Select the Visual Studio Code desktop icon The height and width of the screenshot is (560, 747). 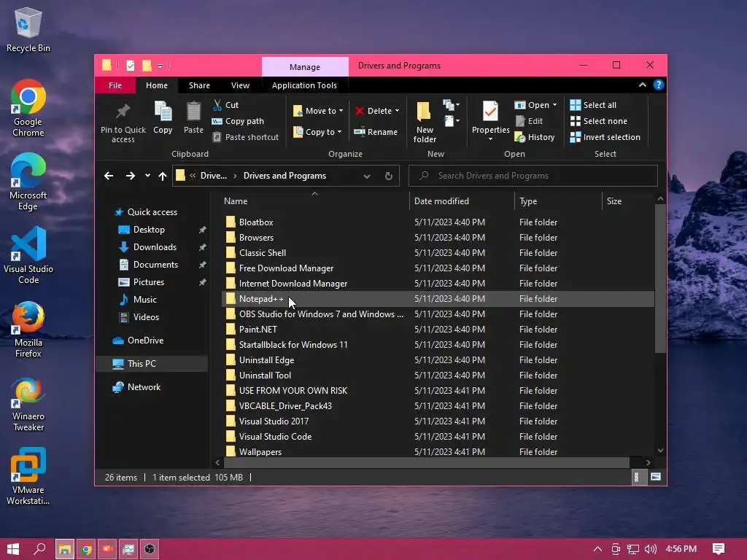click(x=28, y=255)
